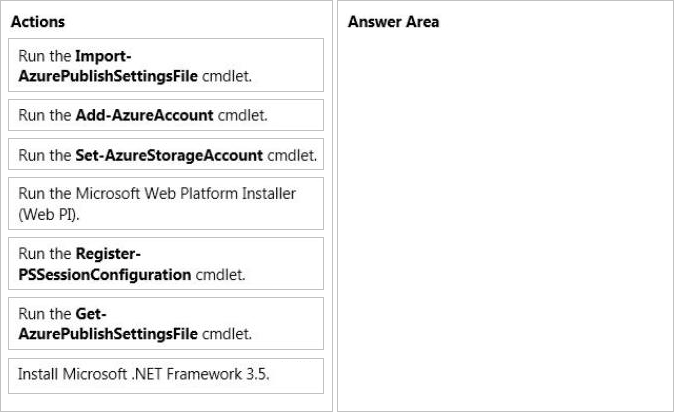
Task: Select the Microsoft Web Platform Installer action
Action: tap(166, 203)
